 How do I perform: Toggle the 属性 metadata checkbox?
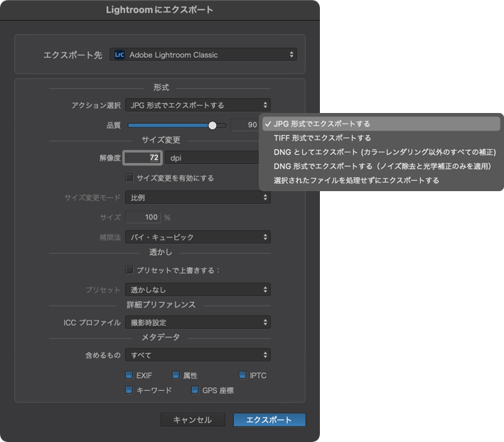176,375
